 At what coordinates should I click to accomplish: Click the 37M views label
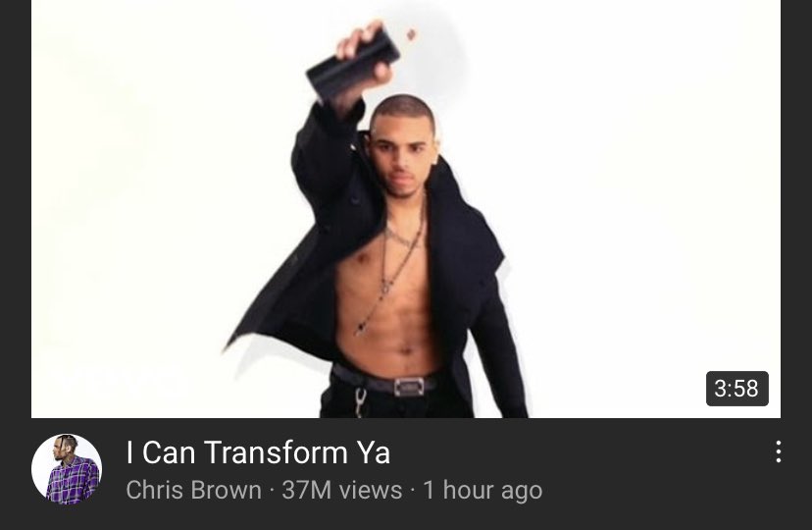coord(342,490)
